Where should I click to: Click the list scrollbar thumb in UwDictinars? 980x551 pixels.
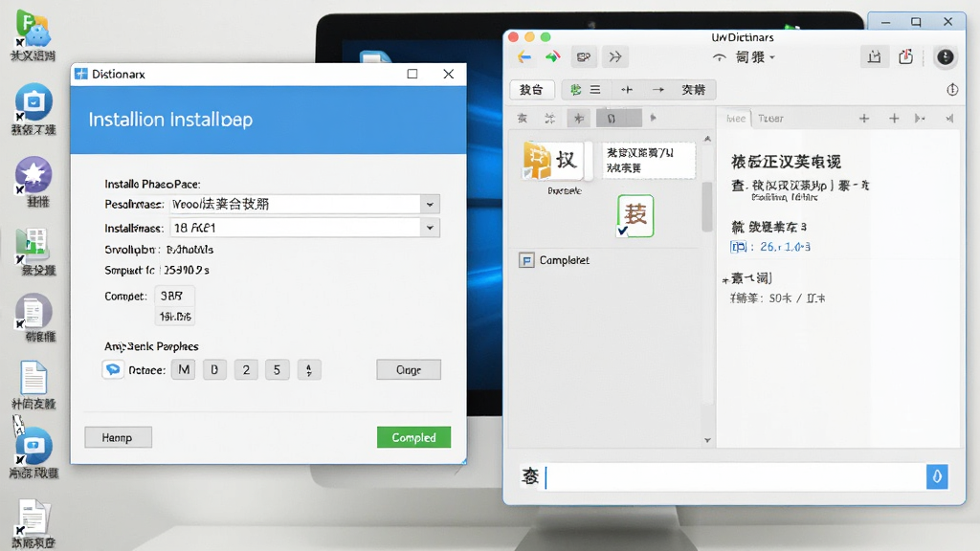coord(707,207)
